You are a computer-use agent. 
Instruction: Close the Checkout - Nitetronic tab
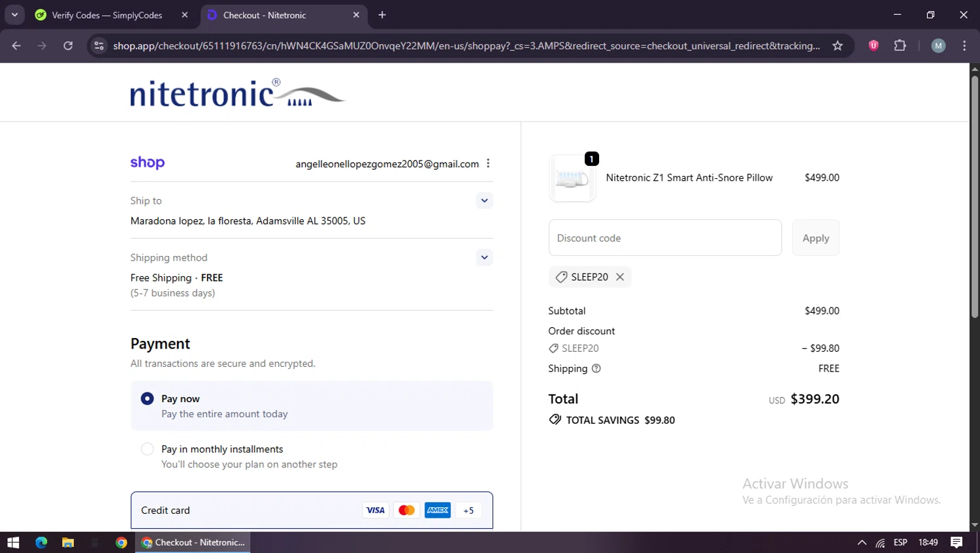coord(356,15)
